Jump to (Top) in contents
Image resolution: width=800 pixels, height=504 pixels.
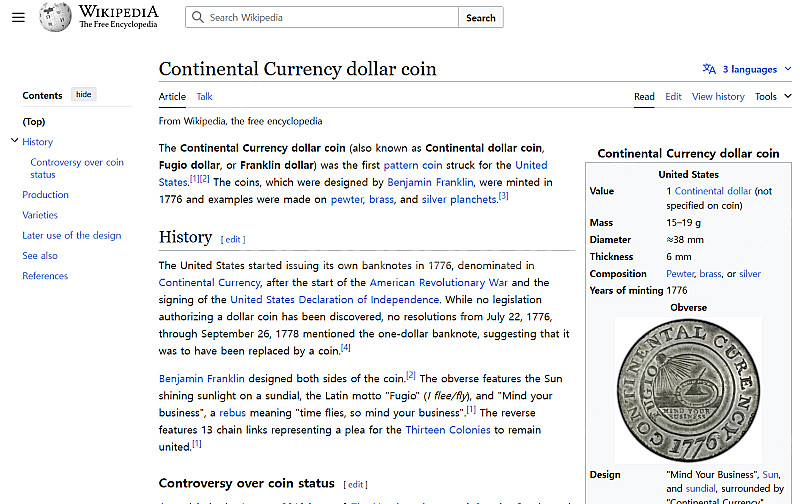[x=34, y=121]
